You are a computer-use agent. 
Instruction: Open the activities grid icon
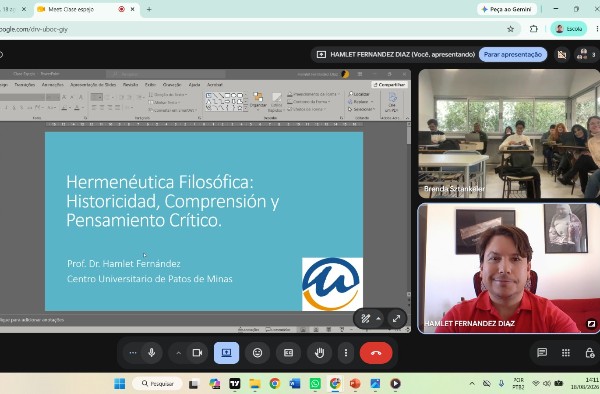click(x=566, y=353)
